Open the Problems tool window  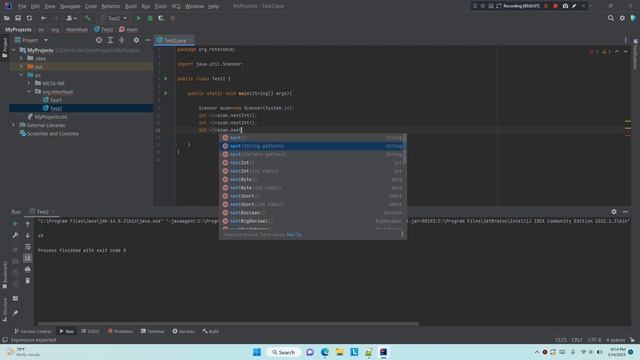click(x=120, y=331)
